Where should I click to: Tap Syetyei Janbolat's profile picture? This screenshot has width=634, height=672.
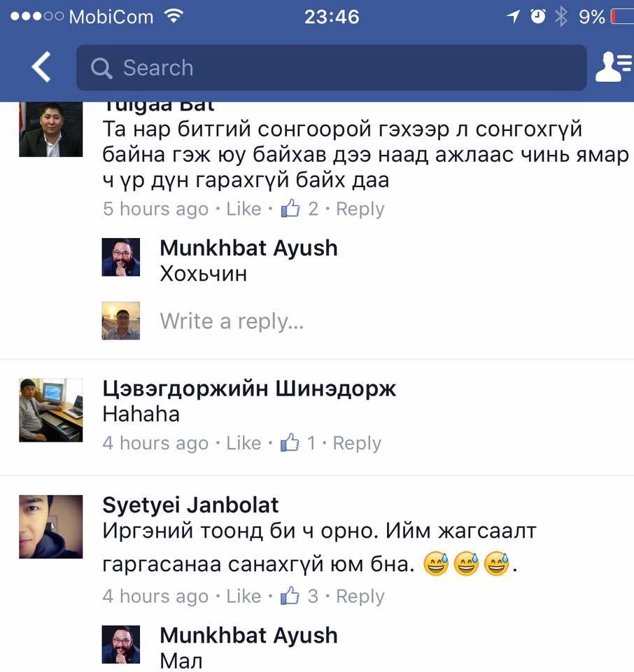point(50,526)
